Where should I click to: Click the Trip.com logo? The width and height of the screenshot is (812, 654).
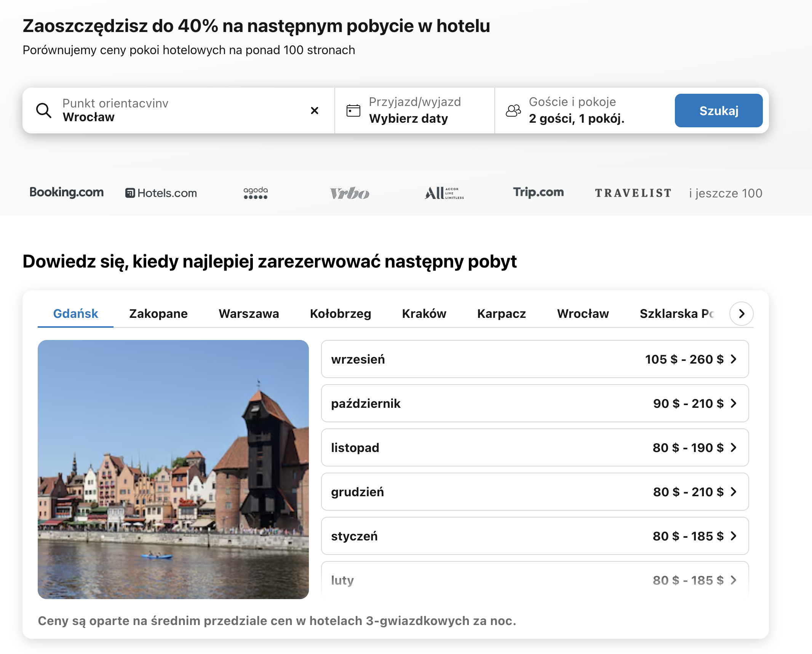click(538, 192)
